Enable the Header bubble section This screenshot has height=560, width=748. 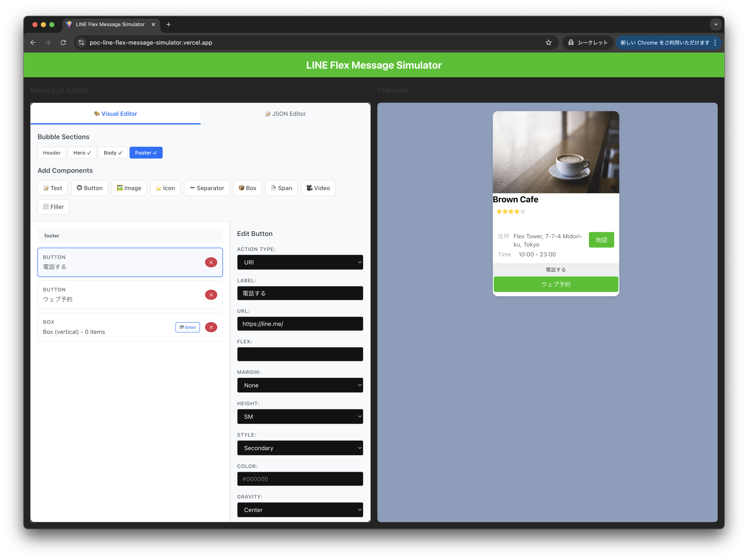51,152
